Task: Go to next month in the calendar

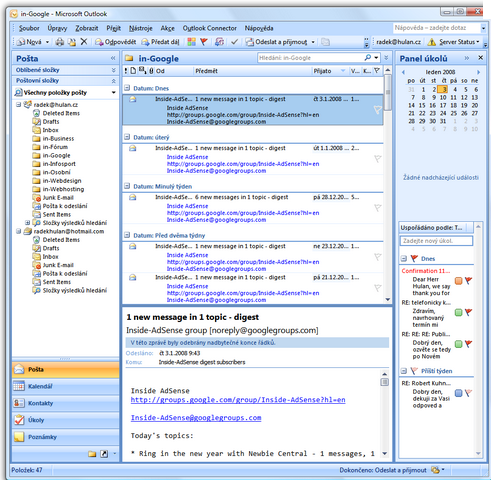Action: [478, 72]
